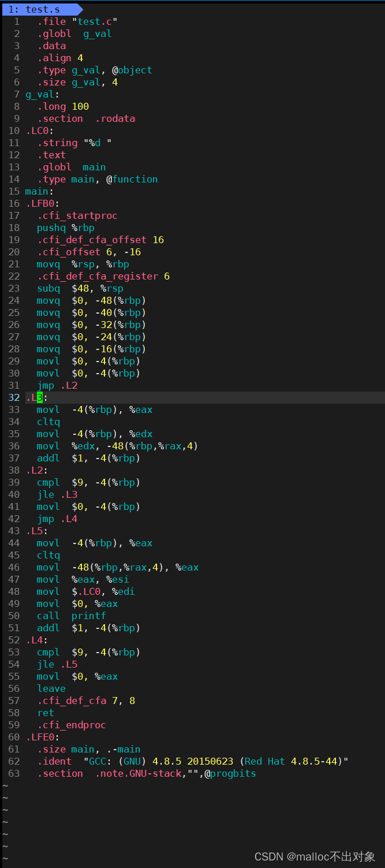Click the .cfi_endproc line
Viewport: 385px width, 868px height.
click(72, 725)
